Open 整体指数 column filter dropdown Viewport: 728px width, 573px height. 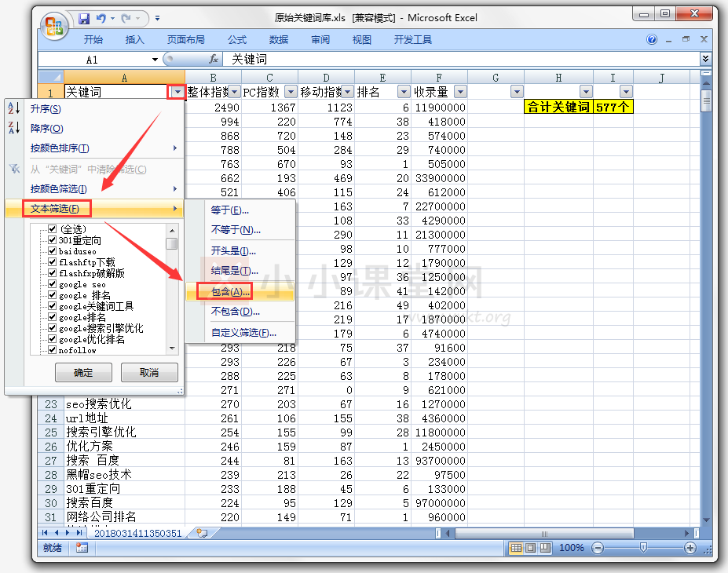(x=235, y=92)
